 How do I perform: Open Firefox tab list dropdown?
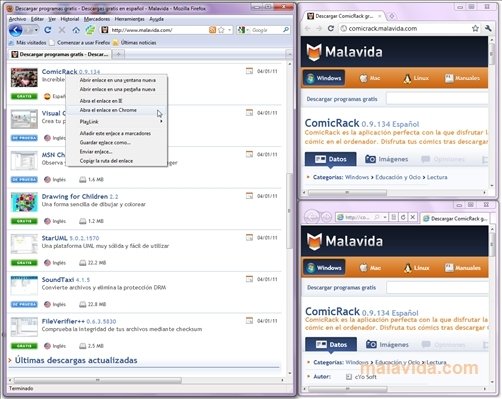(289, 54)
